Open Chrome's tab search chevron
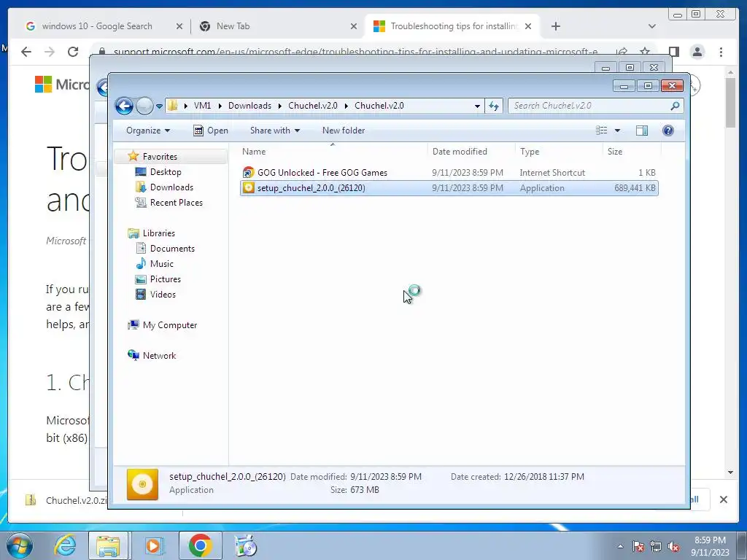The image size is (747, 560). [x=651, y=26]
